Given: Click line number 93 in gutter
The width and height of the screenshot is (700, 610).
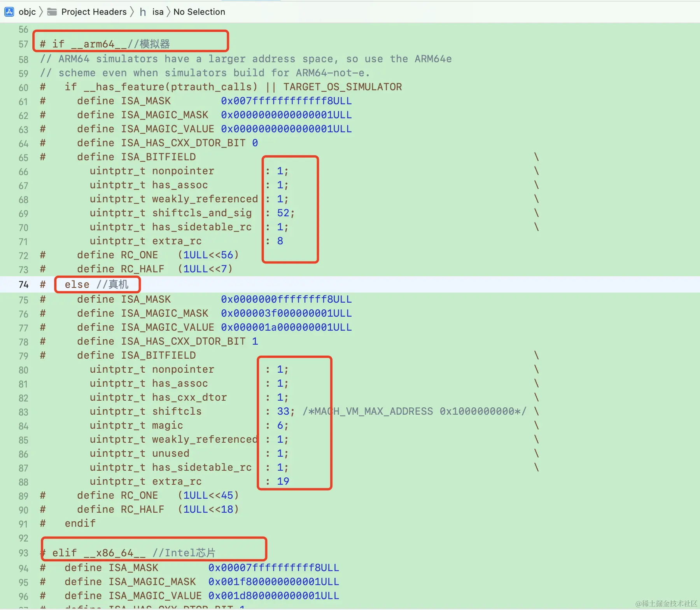Looking at the screenshot, I should [23, 553].
